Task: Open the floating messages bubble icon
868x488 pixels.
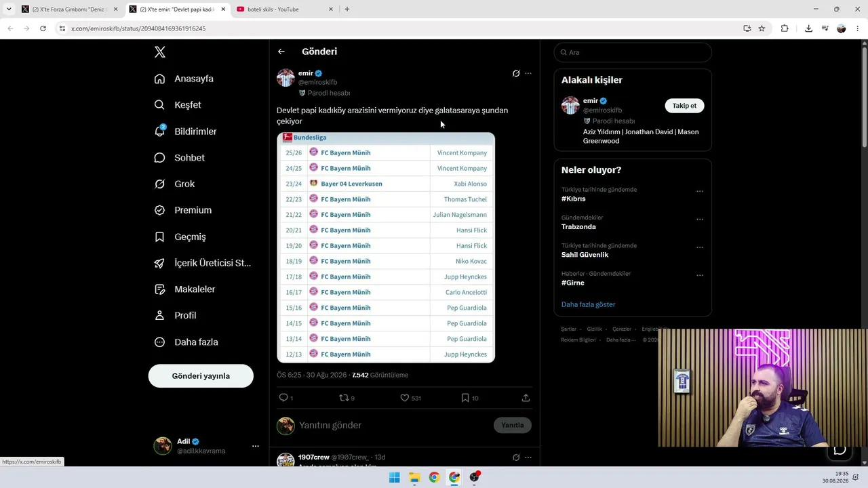Action: click(x=840, y=449)
